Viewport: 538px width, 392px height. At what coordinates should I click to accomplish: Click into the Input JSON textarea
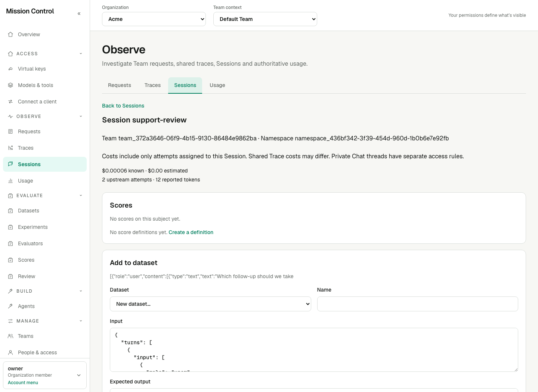click(x=314, y=350)
